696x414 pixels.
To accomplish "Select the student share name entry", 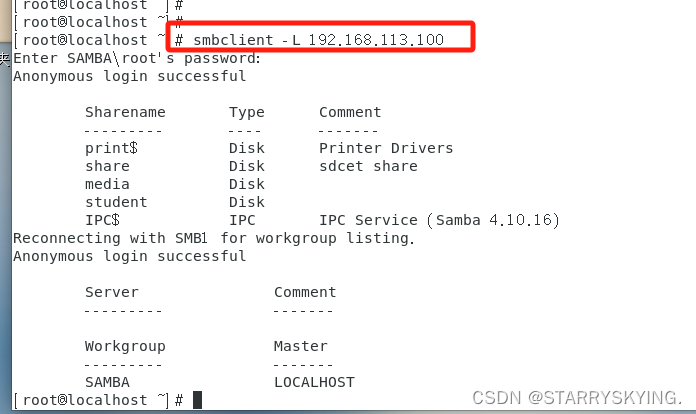I will 116,202.
